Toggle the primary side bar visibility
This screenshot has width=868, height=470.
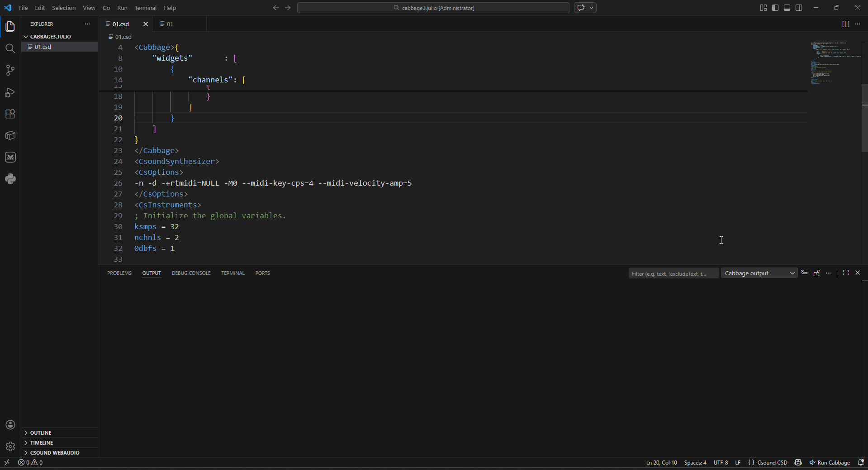click(775, 8)
